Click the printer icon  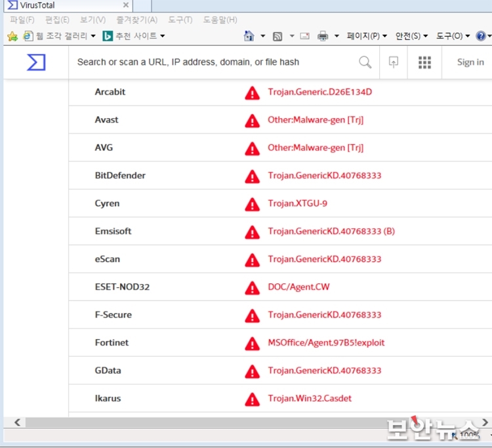tap(323, 36)
